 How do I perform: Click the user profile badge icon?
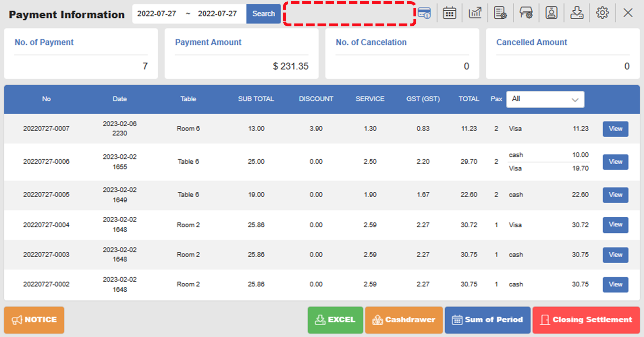click(x=551, y=13)
